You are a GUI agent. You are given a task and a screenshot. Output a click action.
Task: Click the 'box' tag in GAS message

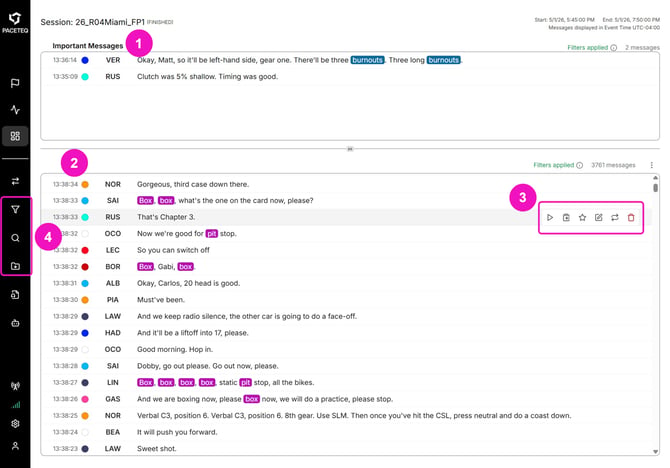pos(252,399)
